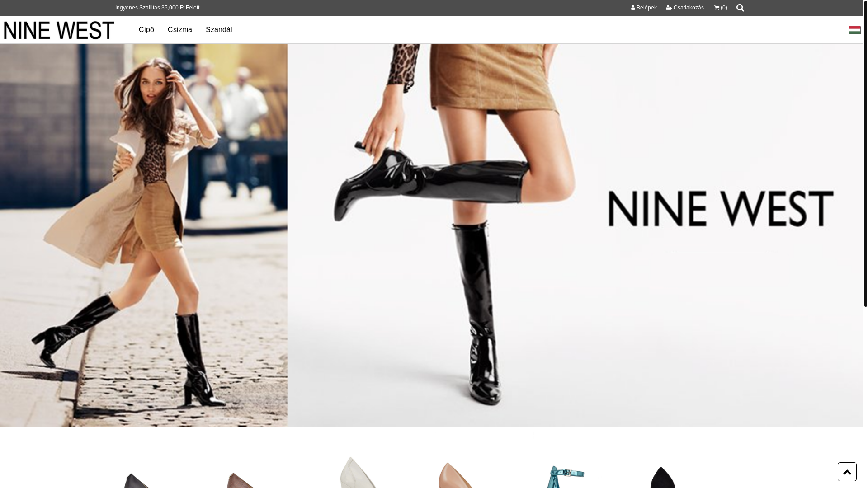The height and width of the screenshot is (488, 868).
Task: Open the Csizma menu
Action: (x=180, y=30)
